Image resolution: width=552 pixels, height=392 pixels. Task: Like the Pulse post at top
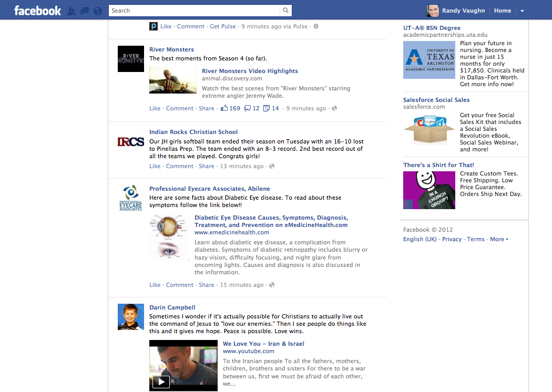(x=166, y=26)
